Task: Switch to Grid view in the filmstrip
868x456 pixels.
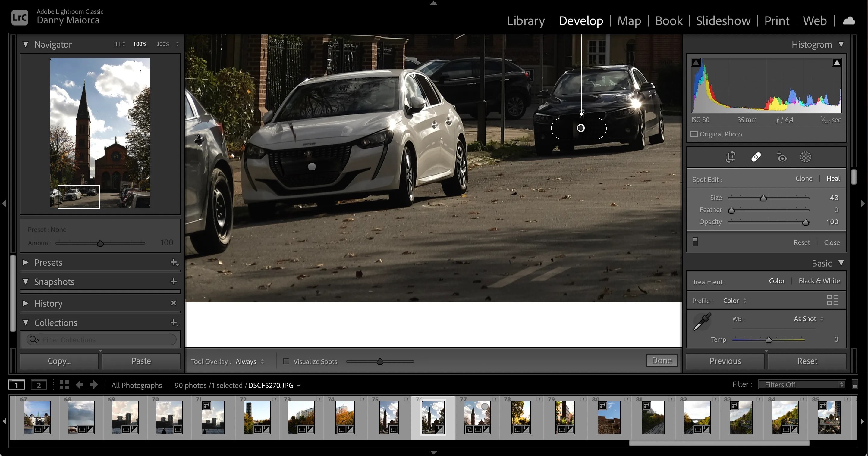Action: pos(64,385)
